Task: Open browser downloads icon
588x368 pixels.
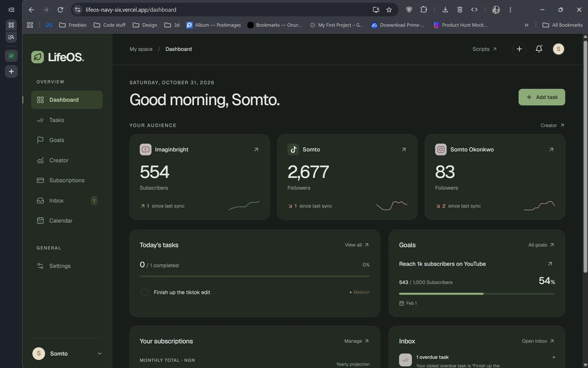Action: [x=445, y=10]
